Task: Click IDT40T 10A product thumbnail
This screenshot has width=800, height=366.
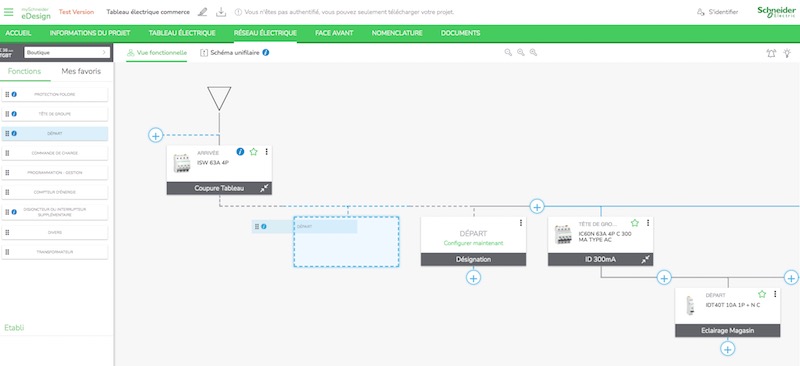Action: (x=690, y=305)
